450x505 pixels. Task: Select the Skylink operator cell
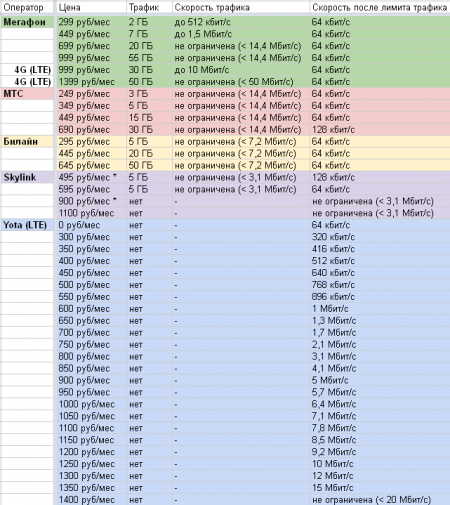[x=27, y=177]
